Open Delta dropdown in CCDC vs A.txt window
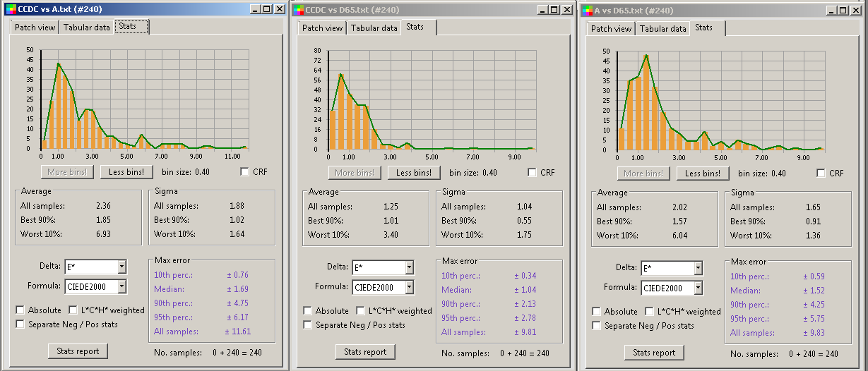The image size is (868, 371). click(121, 267)
